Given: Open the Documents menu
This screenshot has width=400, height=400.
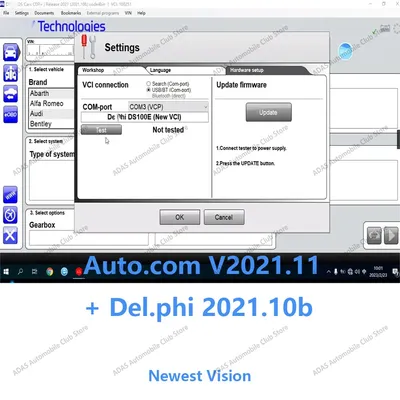Looking at the screenshot, I should point(44,13).
